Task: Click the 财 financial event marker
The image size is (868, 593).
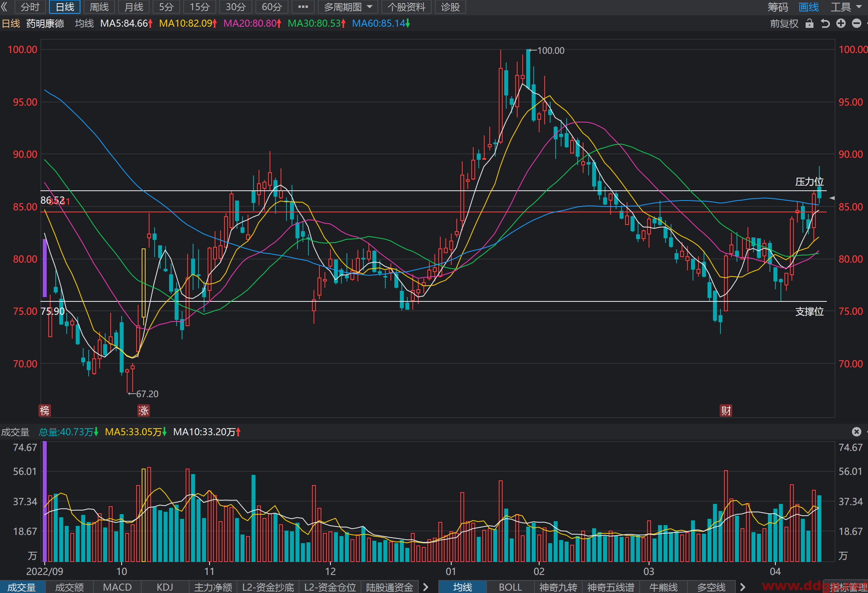Action: click(726, 411)
